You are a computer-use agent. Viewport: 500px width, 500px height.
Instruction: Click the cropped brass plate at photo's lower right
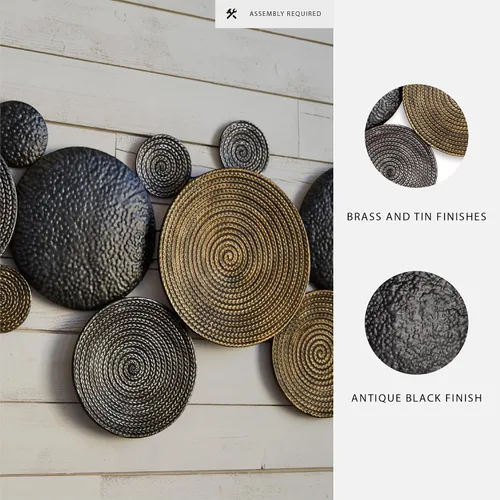coord(305,353)
